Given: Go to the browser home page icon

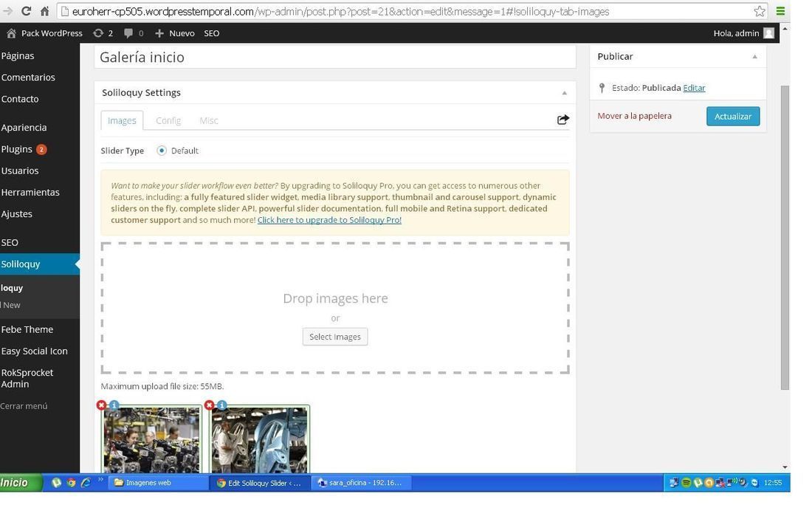Looking at the screenshot, I should pos(45,11).
